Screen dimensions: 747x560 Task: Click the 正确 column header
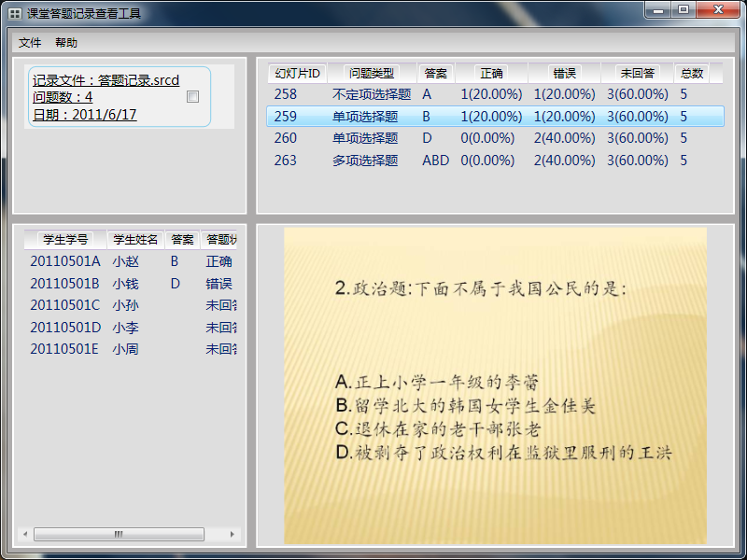491,73
